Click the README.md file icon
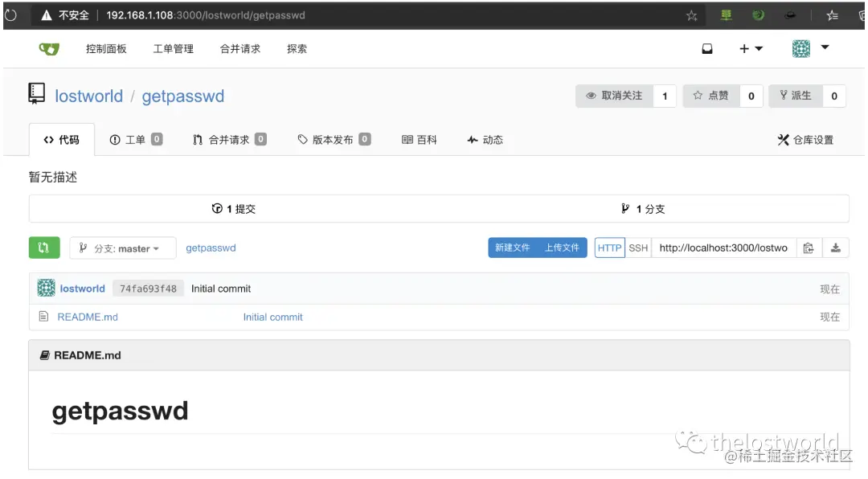The height and width of the screenshot is (479, 868). coord(43,316)
